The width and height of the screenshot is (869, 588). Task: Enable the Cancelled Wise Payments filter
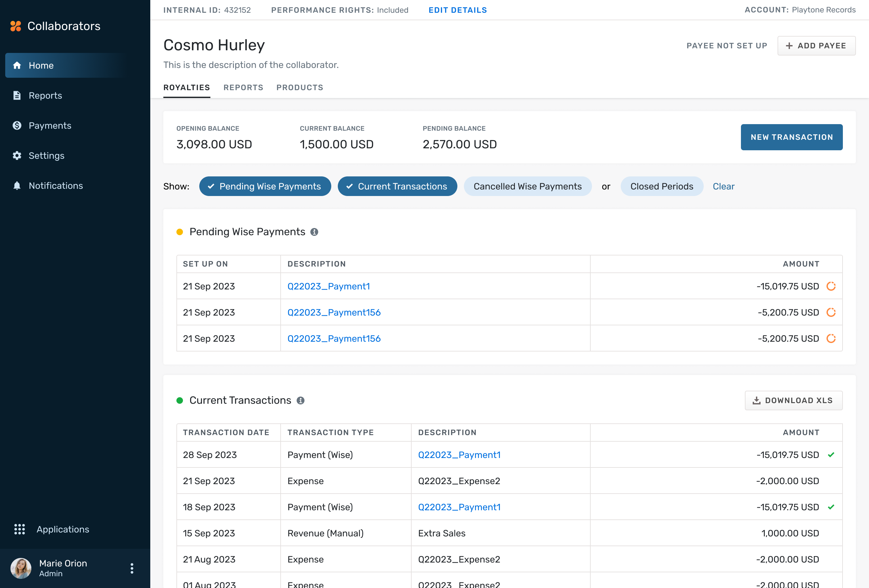pyautogui.click(x=527, y=186)
